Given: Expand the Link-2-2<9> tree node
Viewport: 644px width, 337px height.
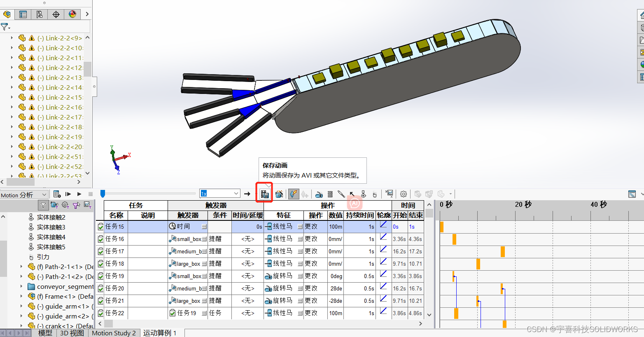Looking at the screenshot, I should [12, 38].
